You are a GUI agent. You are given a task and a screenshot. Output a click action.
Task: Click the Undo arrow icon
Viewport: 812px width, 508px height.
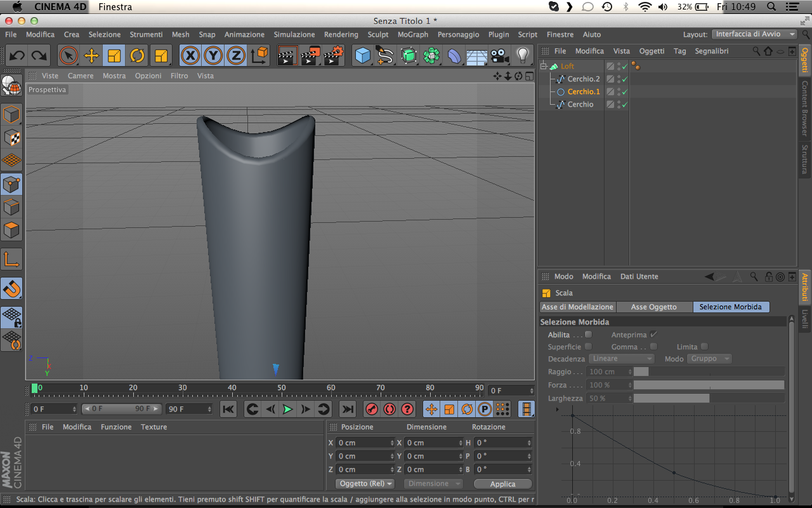[x=16, y=56]
